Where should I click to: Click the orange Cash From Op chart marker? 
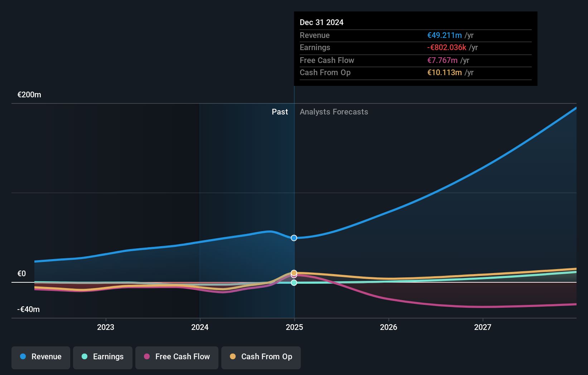294,273
